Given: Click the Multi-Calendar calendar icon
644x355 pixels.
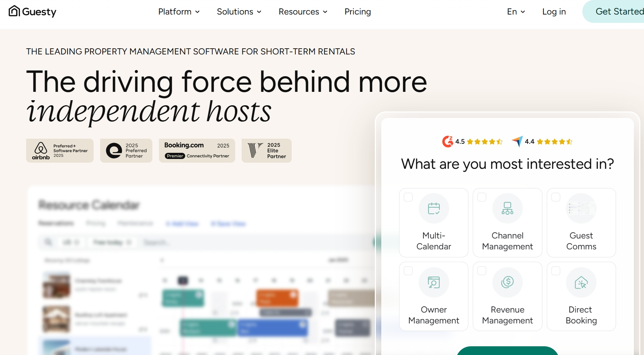Looking at the screenshot, I should (x=434, y=208).
